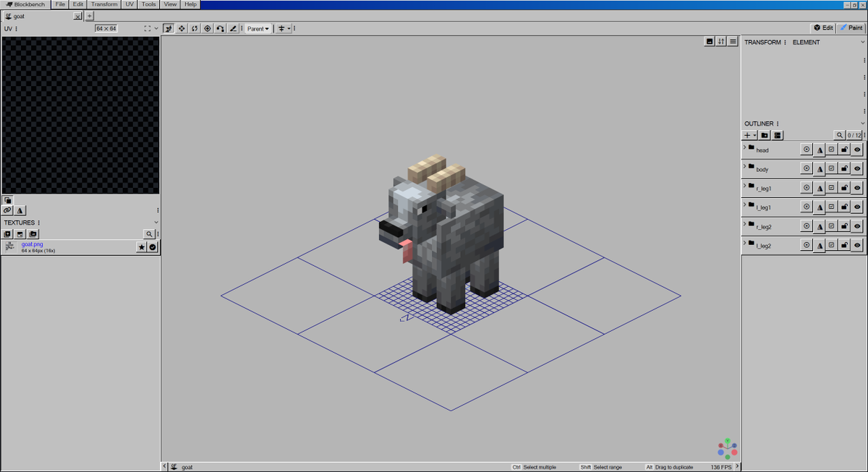The image size is (868, 472).
Task: Close the goat project tab
Action: tap(78, 16)
